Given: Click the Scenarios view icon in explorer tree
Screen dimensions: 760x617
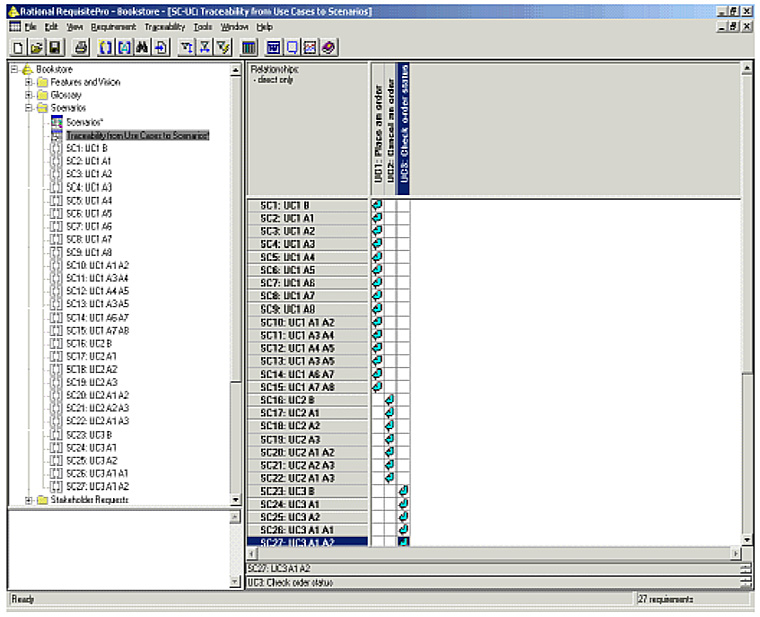Looking at the screenshot, I should 57,122.
